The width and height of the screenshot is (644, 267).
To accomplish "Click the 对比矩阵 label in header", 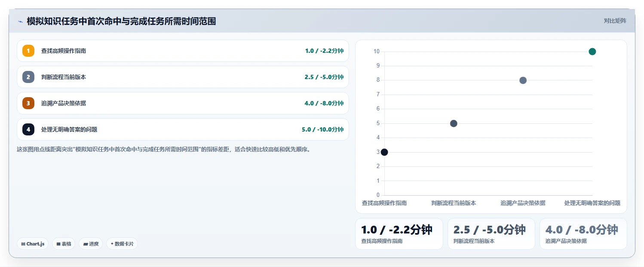I will (x=615, y=21).
